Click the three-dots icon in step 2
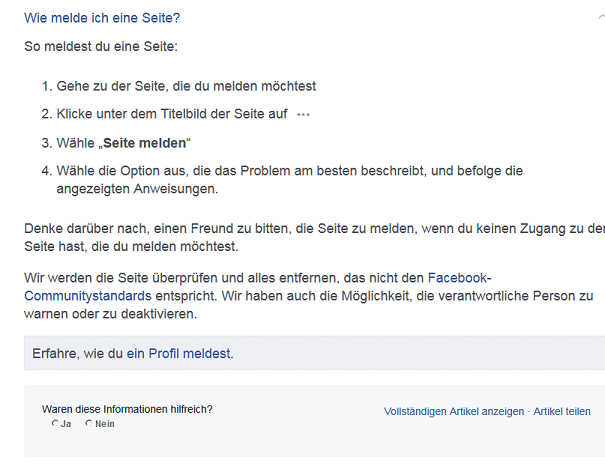 [303, 115]
